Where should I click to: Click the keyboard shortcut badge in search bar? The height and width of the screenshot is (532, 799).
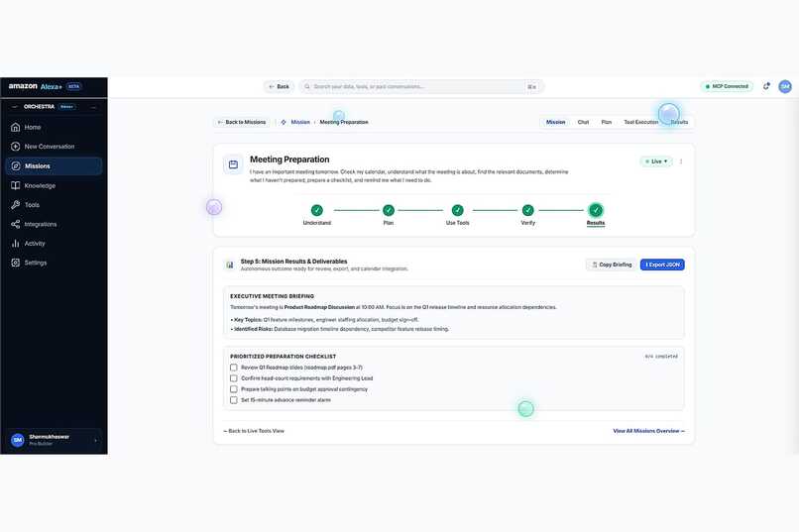[531, 87]
